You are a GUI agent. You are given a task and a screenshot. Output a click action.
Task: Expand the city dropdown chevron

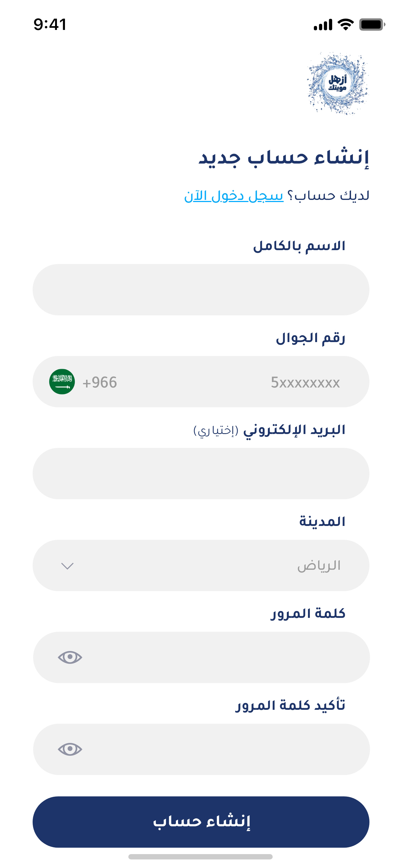67,566
